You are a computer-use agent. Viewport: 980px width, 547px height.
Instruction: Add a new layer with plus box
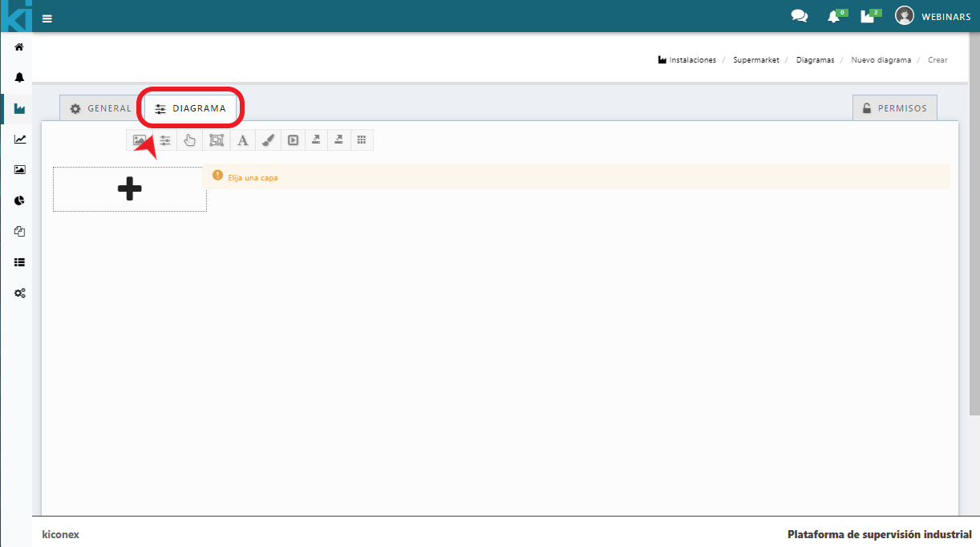(129, 189)
